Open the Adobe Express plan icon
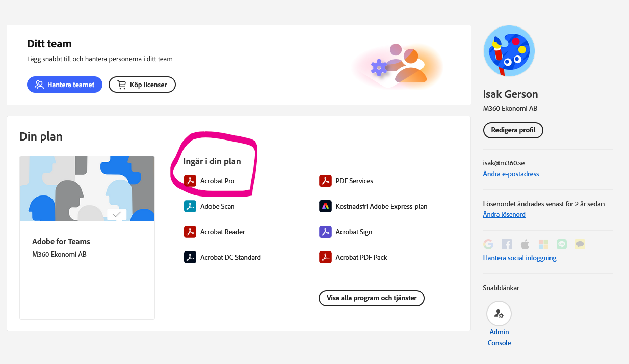The height and width of the screenshot is (364, 629). [325, 206]
